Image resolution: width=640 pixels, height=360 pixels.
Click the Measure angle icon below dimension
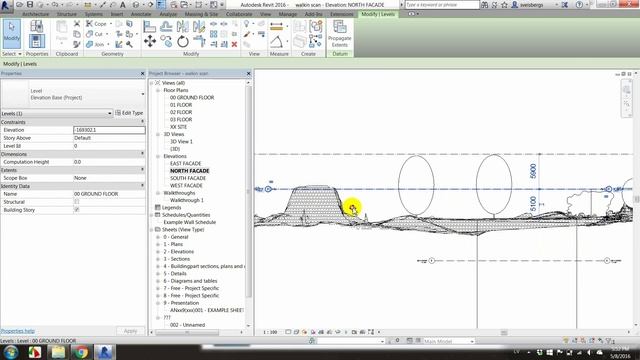(x=276, y=42)
